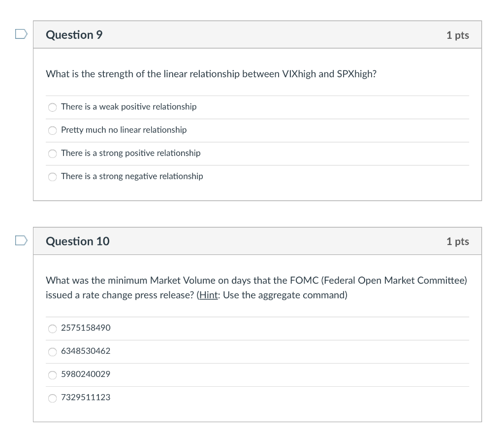Viewport: 504px width, 435px height.
Task: Click the bookmark flag beside Question 10
Action: point(20,241)
